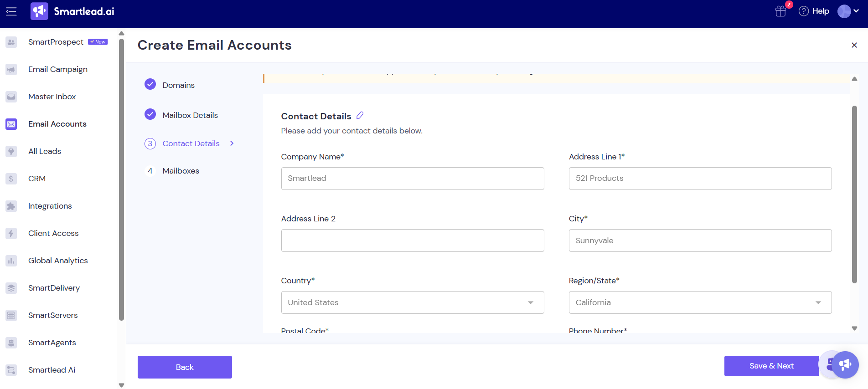Image resolution: width=868 pixels, height=389 pixels.
Task: Click the Email Accounts envelope icon
Action: click(11, 124)
